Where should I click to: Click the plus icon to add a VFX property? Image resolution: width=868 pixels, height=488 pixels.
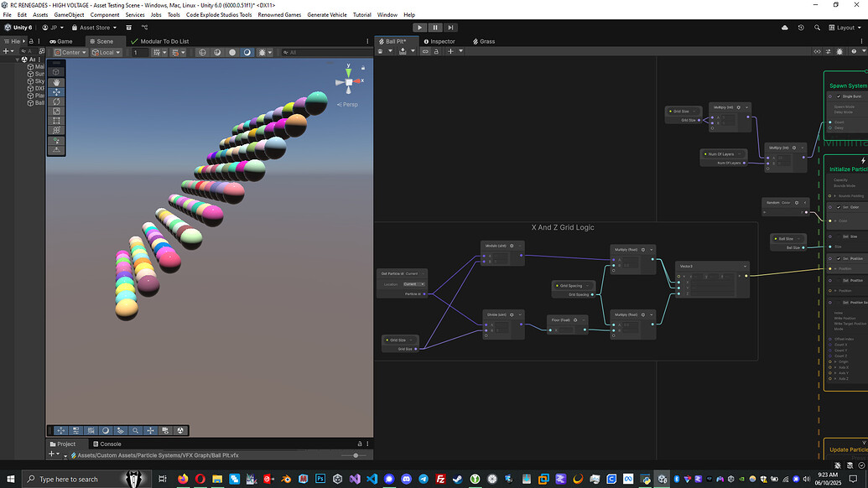[450, 51]
